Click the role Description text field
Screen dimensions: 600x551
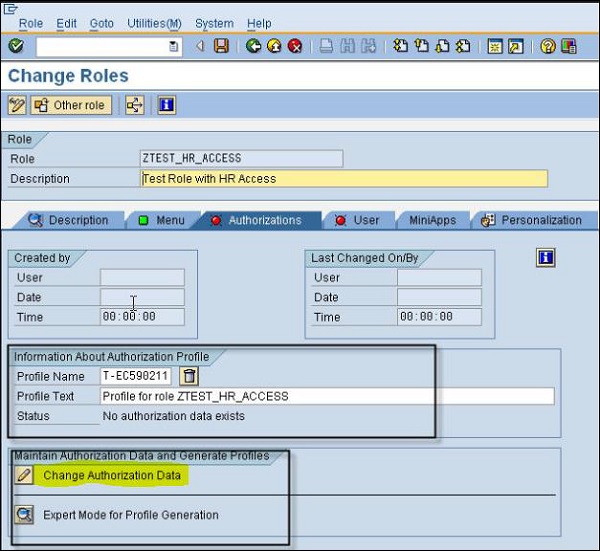[x=344, y=179]
